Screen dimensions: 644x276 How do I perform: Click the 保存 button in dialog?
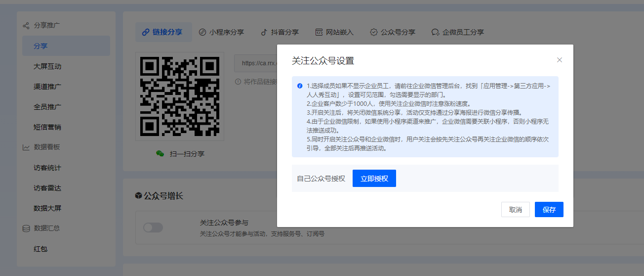point(549,210)
